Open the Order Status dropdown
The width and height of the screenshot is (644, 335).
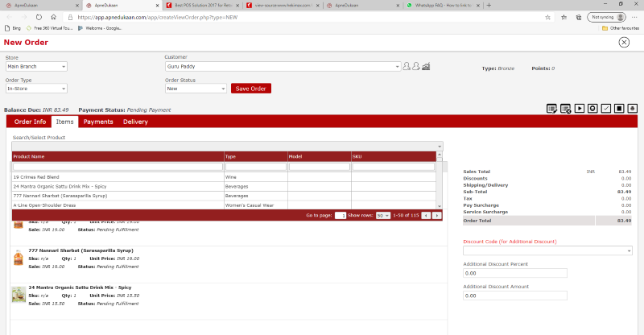coord(196,89)
